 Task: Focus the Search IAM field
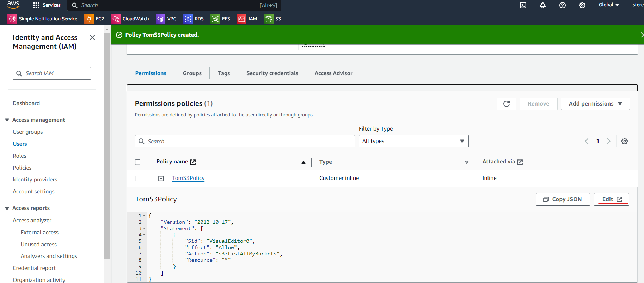(x=52, y=73)
